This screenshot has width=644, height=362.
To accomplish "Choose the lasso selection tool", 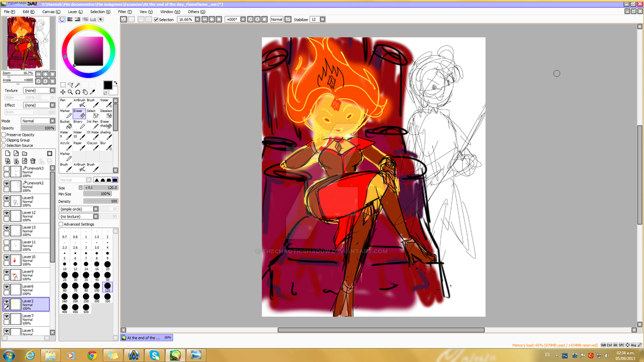I will coord(70,85).
